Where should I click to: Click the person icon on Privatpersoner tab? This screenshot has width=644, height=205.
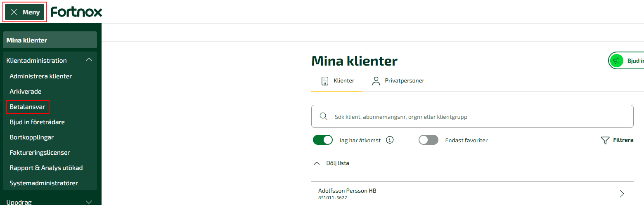pos(376,80)
